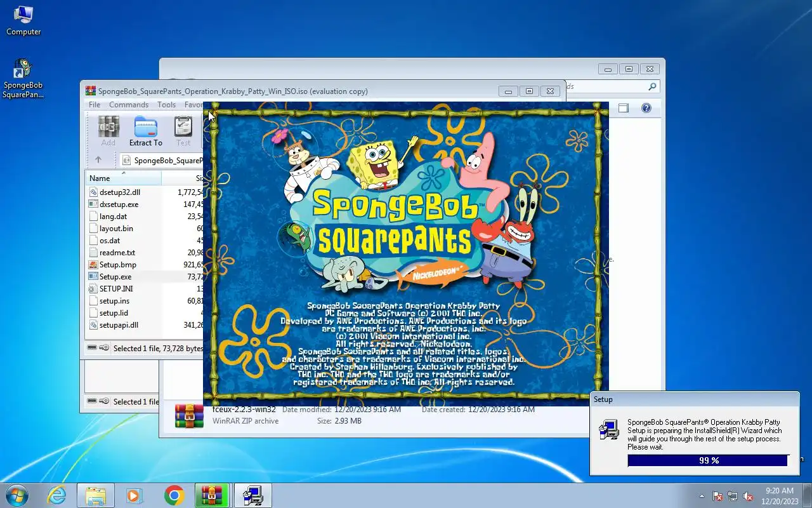Click the Add icon in WinRAR toolbar
The image size is (812, 508).
click(x=108, y=127)
